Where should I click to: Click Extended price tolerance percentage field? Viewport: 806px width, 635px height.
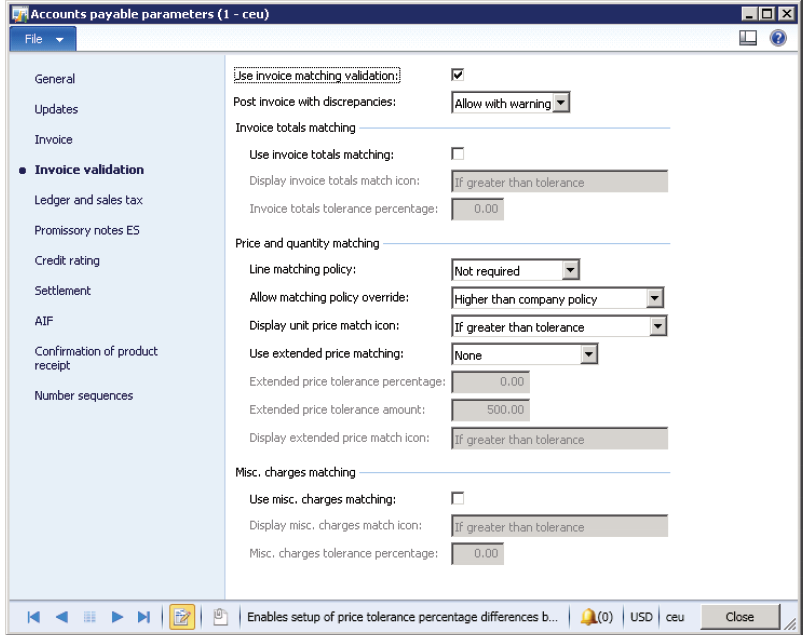[x=490, y=382]
